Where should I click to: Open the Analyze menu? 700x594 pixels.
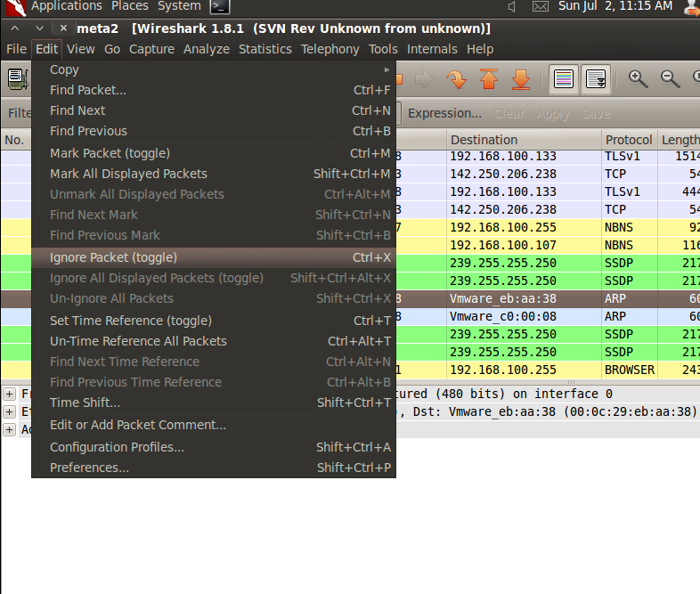click(x=207, y=49)
